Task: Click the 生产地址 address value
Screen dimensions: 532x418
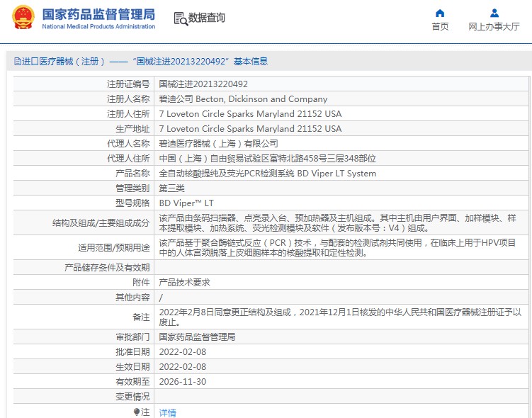Action: click(x=250, y=129)
